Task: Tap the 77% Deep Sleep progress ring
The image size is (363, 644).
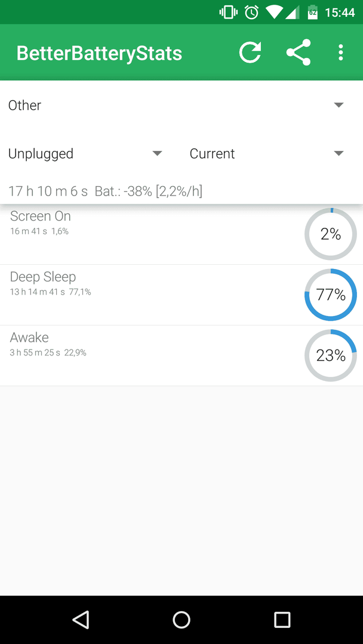Action: click(331, 295)
